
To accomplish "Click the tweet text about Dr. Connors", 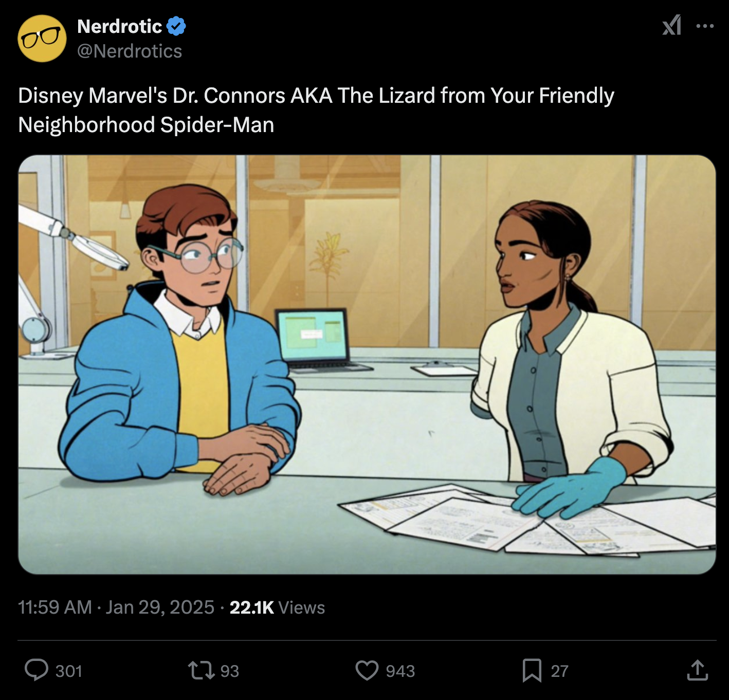I will point(316,110).
